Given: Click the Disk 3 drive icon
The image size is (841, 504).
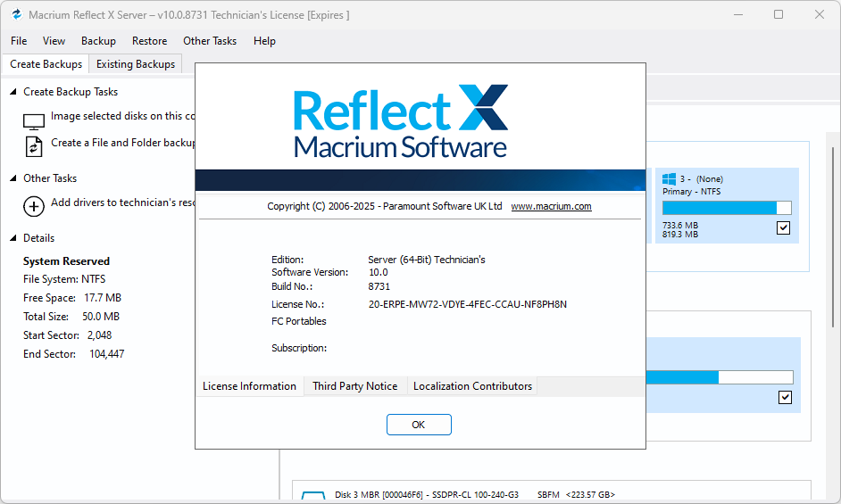Looking at the screenshot, I should point(313,495).
